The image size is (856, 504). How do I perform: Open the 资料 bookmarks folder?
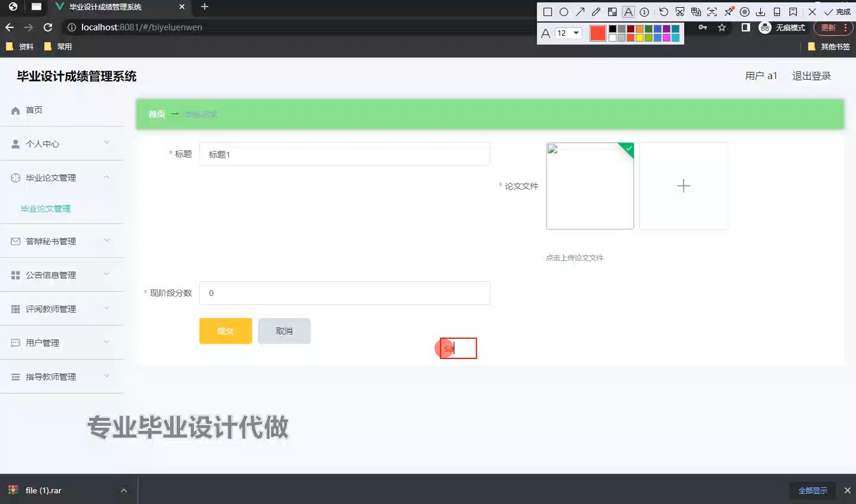pos(20,46)
